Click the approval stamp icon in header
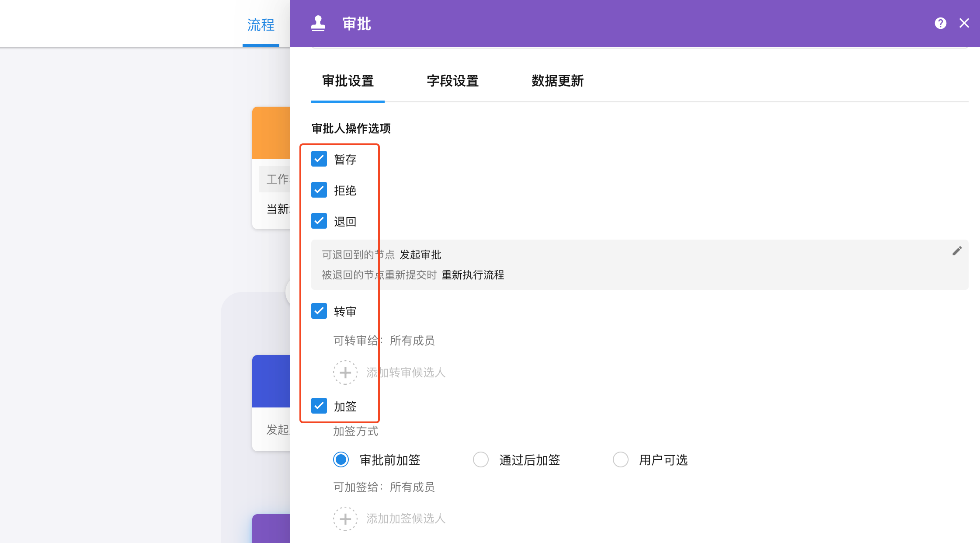This screenshot has height=543, width=980. click(x=318, y=24)
